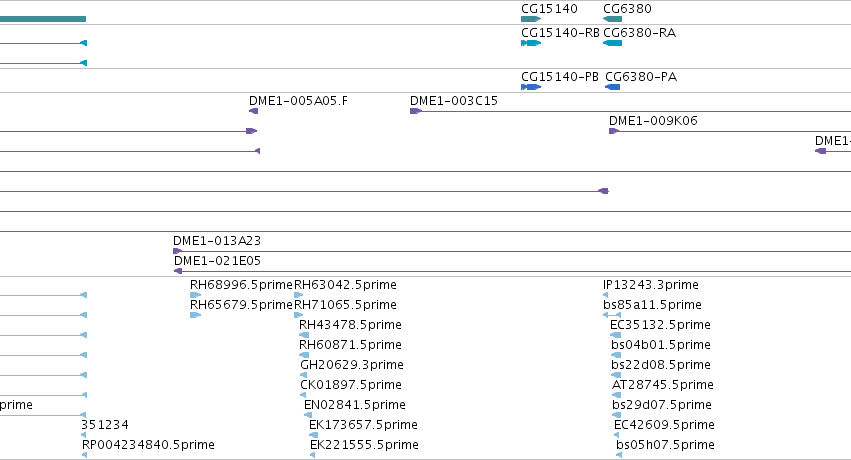This screenshot has width=851, height=460.
Task: Select the CG15140 gene arrow glyph
Action: (x=531, y=19)
